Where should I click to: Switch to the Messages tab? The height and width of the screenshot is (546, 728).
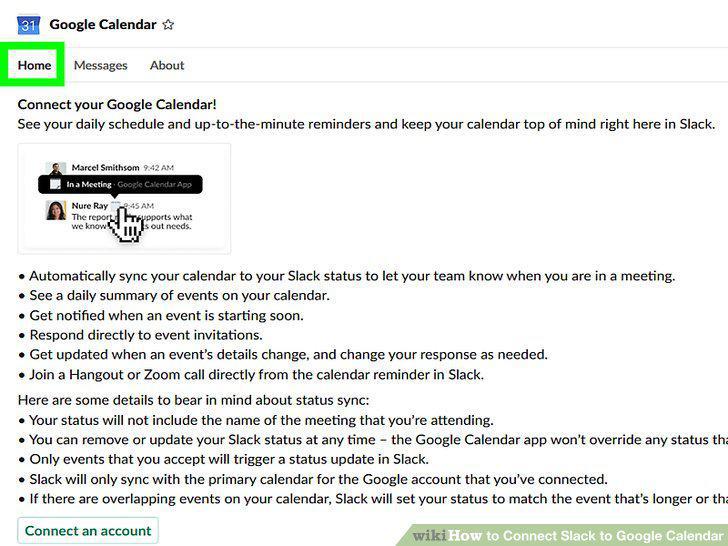coord(100,65)
